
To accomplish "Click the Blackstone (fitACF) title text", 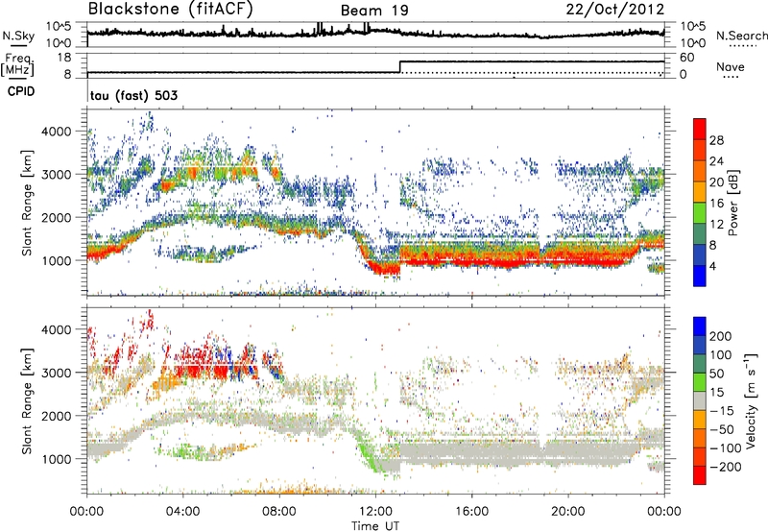I will point(171,10).
